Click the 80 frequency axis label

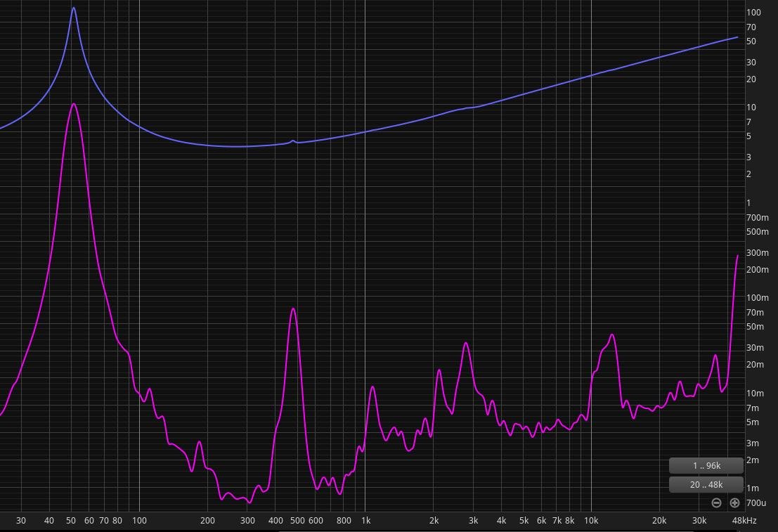pyautogui.click(x=117, y=520)
